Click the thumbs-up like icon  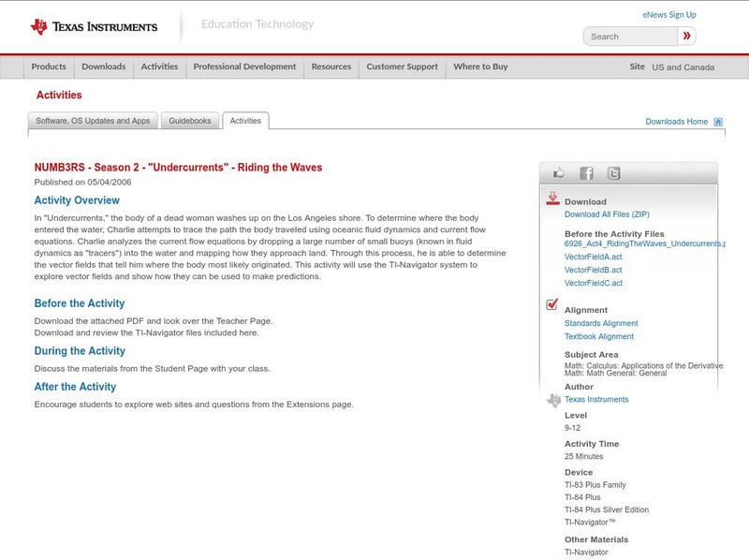pos(558,173)
